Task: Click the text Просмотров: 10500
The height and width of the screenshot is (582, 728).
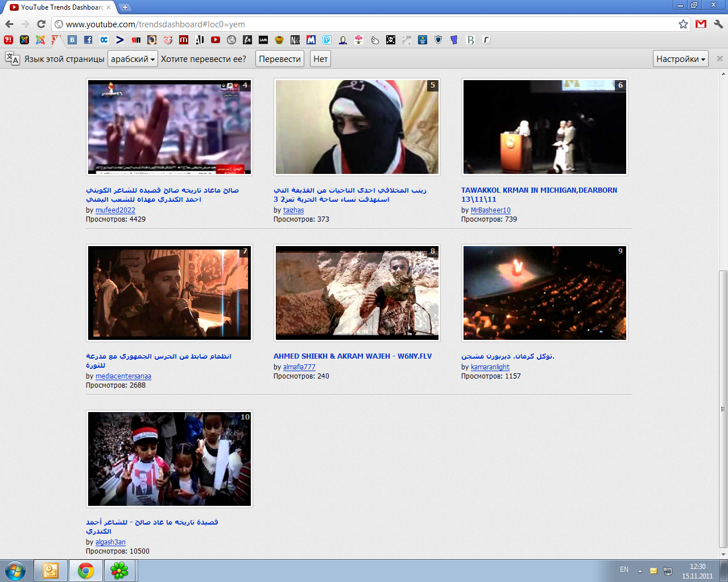Action: pyautogui.click(x=118, y=551)
